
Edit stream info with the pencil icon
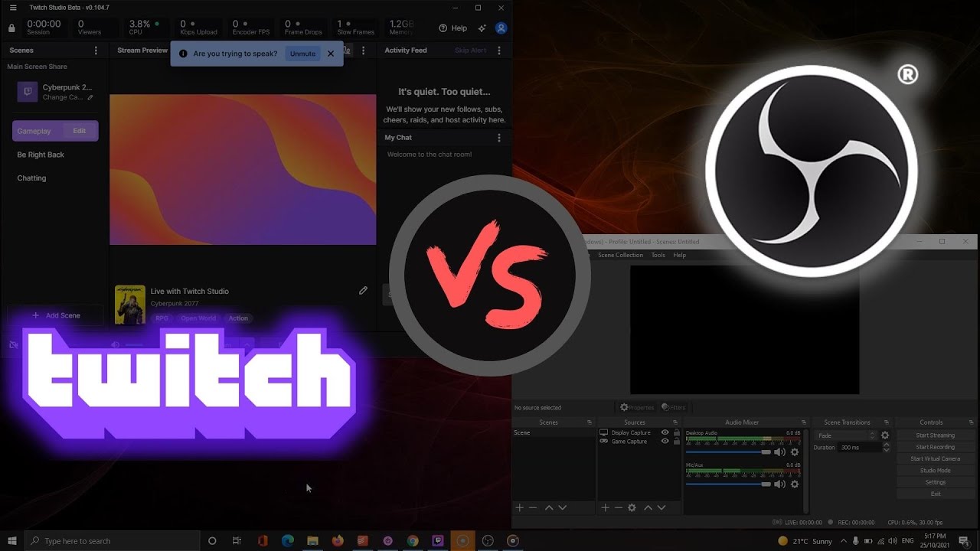coord(363,291)
